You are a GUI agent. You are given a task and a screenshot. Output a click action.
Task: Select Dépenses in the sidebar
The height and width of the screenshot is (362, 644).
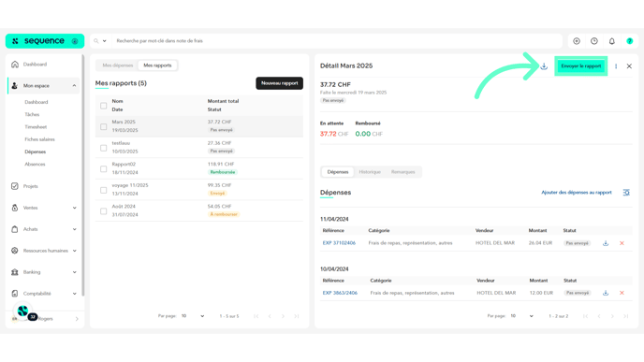coord(36,152)
